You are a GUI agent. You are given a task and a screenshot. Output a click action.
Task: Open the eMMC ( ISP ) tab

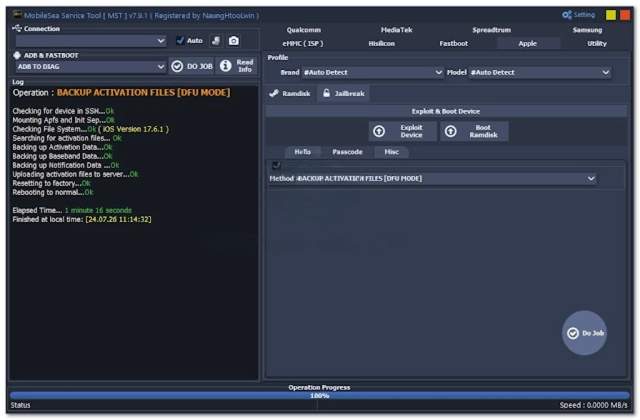(x=302, y=43)
